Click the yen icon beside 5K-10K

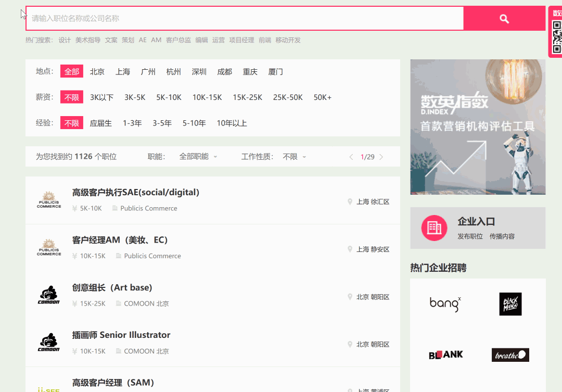click(74, 208)
